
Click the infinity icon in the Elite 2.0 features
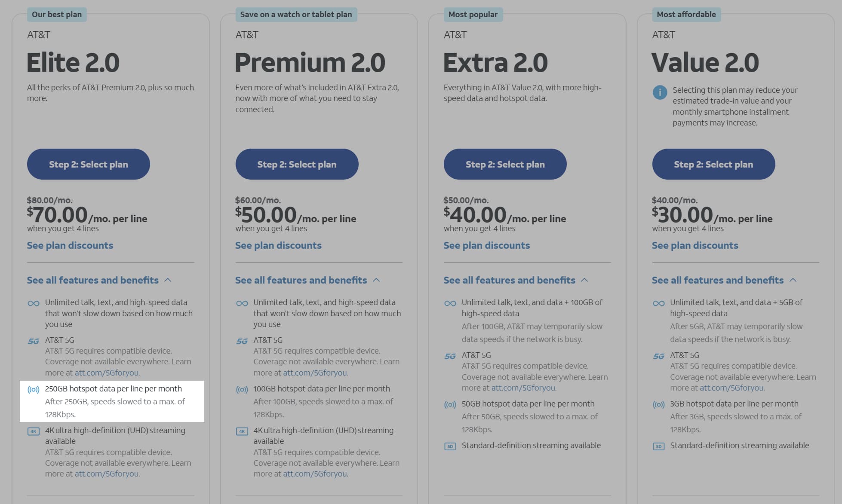point(34,303)
